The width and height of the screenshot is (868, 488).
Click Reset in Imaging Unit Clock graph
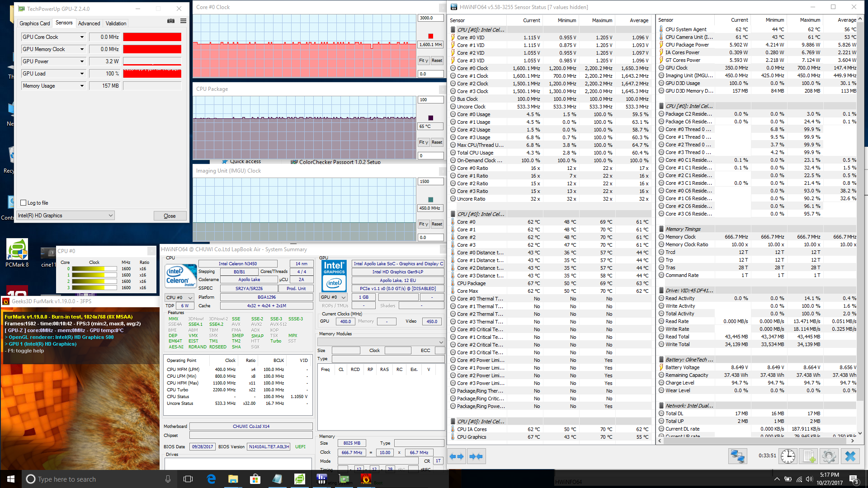tap(437, 224)
